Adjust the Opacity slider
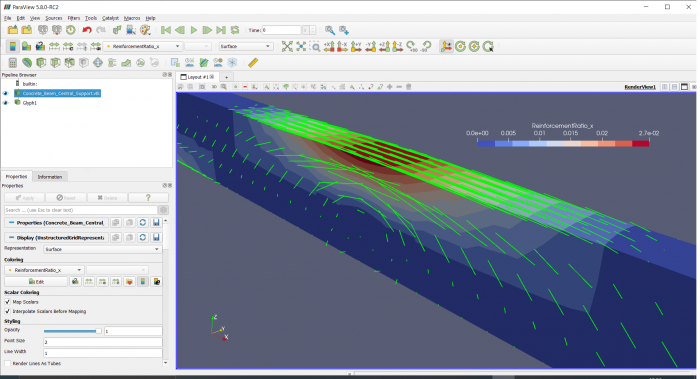The image size is (700, 379). coord(72,331)
